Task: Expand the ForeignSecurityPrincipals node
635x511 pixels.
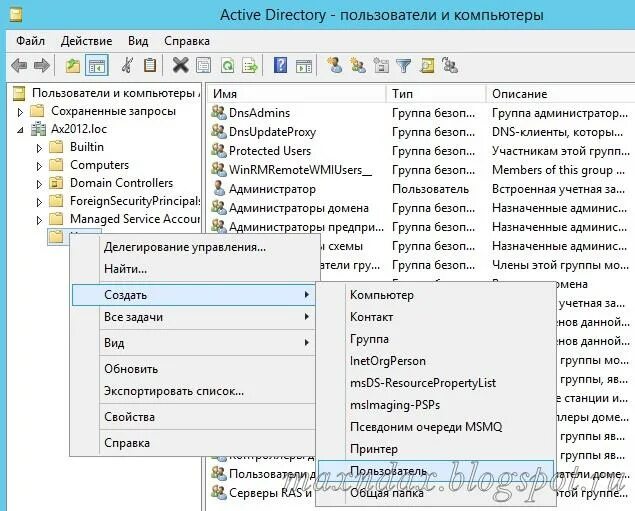Action: (x=39, y=202)
